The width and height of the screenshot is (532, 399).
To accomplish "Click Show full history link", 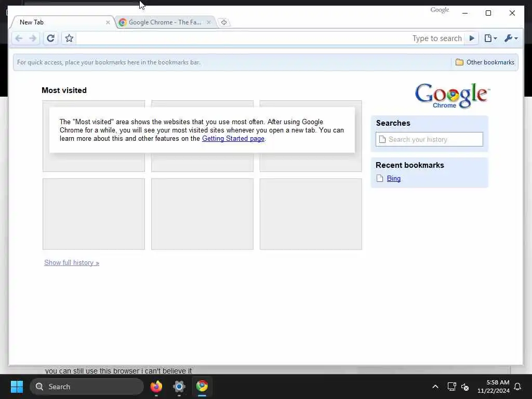I will (72, 262).
